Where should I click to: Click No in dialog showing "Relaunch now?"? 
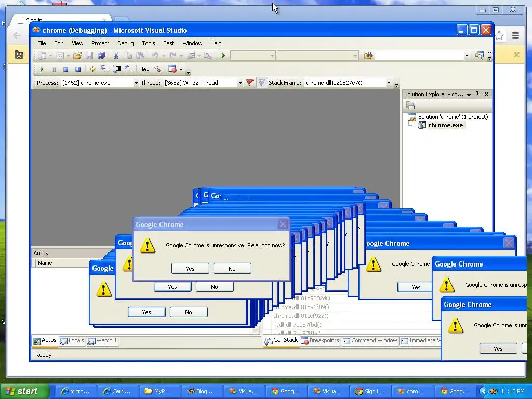coord(232,269)
